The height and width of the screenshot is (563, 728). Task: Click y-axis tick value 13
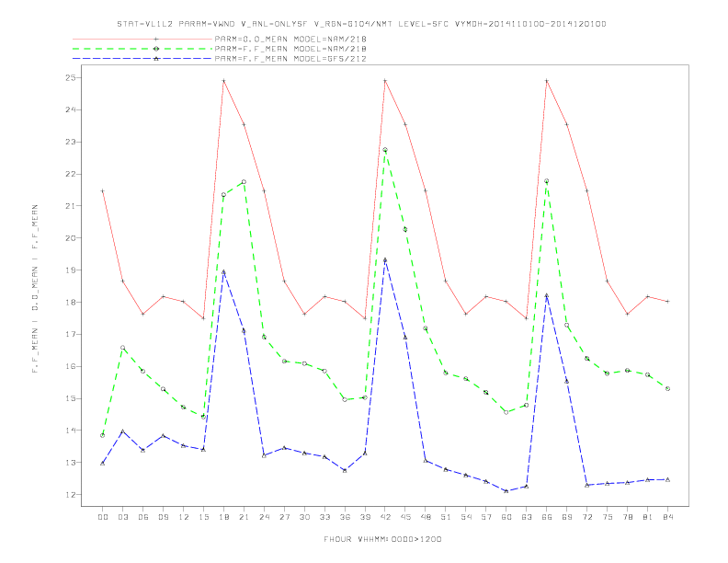click(x=71, y=462)
